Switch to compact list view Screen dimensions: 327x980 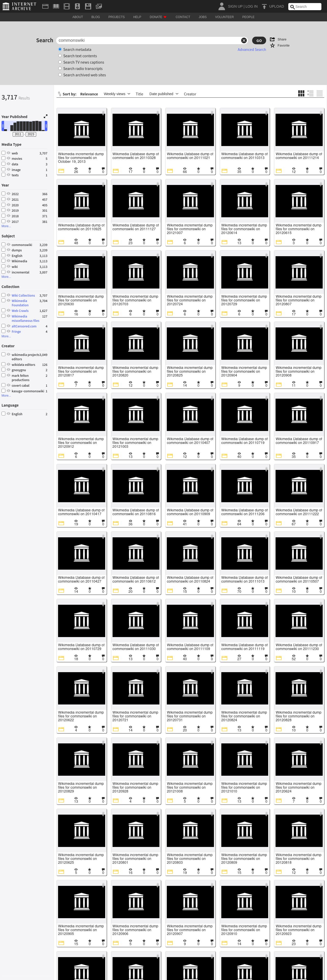tap(320, 94)
